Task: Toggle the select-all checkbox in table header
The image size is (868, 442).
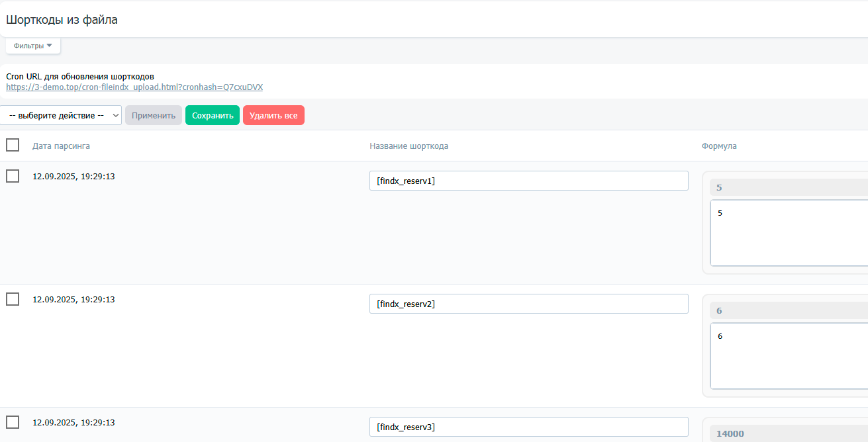Action: (x=13, y=146)
